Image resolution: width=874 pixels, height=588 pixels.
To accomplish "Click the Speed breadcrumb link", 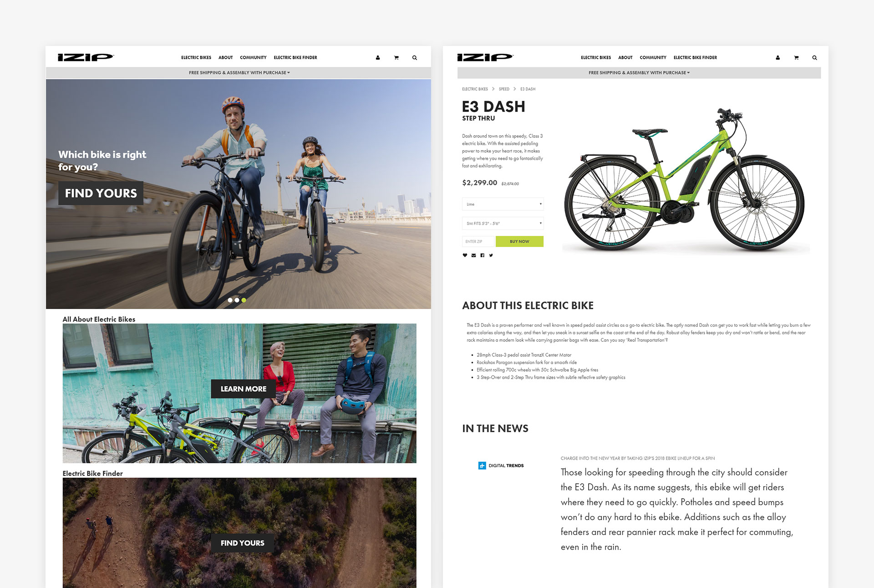I will (504, 89).
